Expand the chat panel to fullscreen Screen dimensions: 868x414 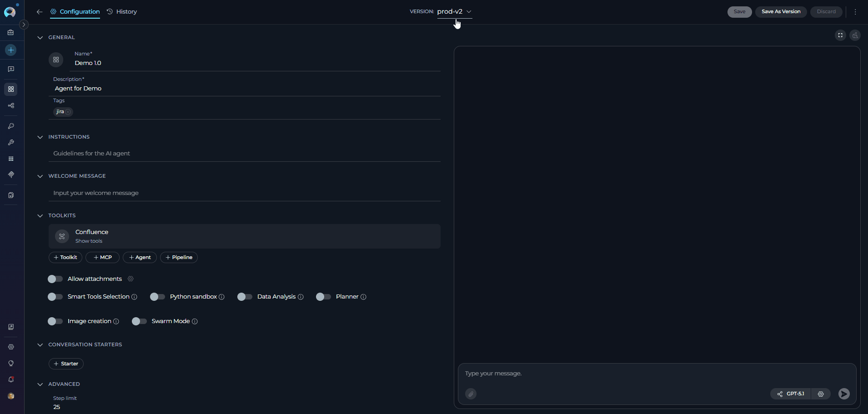pyautogui.click(x=840, y=35)
